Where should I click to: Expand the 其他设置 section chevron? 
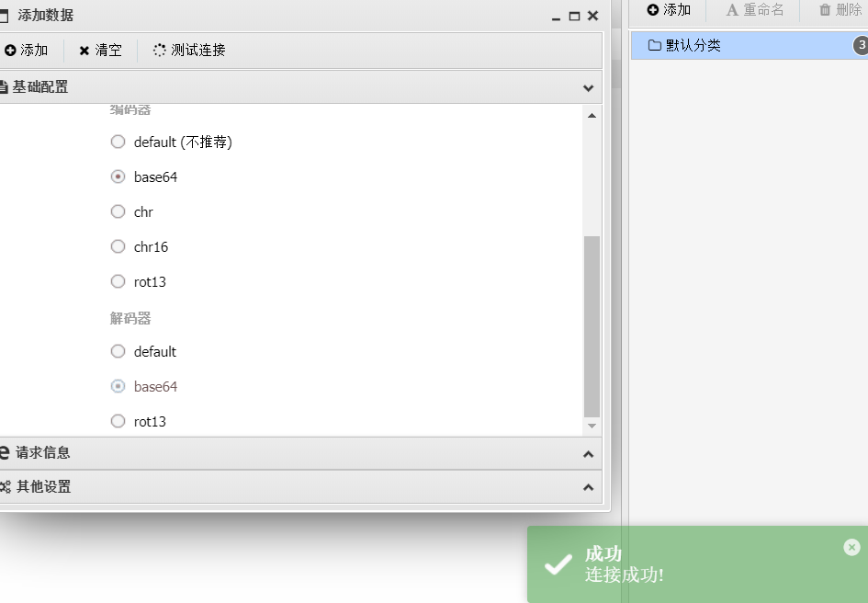(589, 487)
